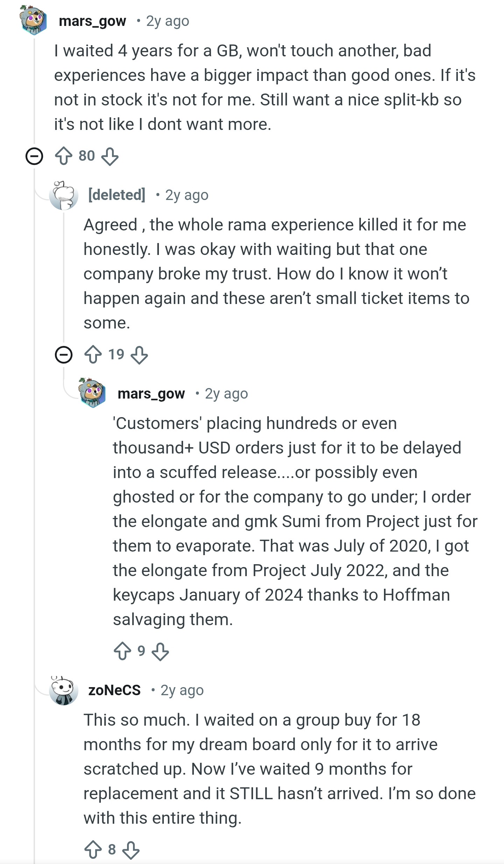The image size is (504, 864).
Task: Click mars_gow's avatar on the nested reply
Action: pyautogui.click(x=92, y=393)
